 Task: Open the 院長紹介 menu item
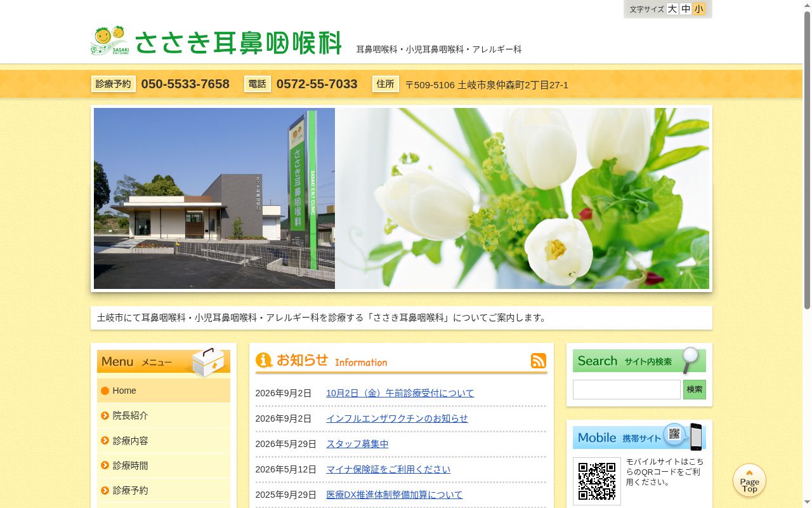click(164, 415)
